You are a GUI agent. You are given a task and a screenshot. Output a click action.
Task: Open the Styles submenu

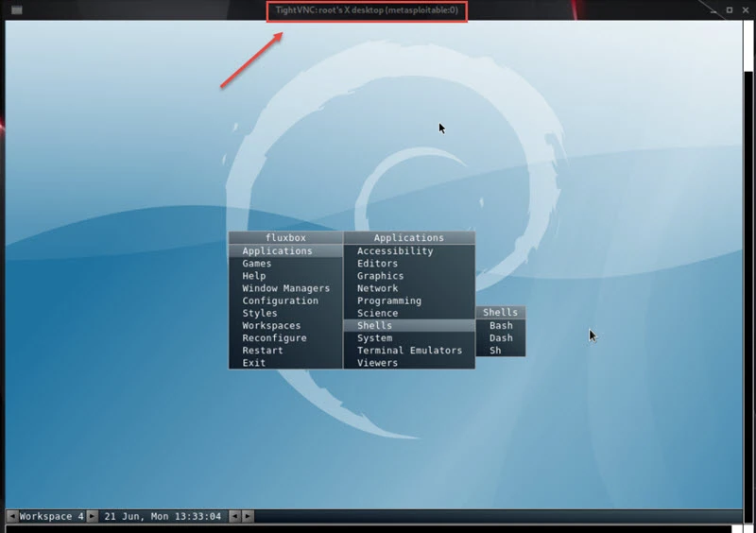point(285,313)
